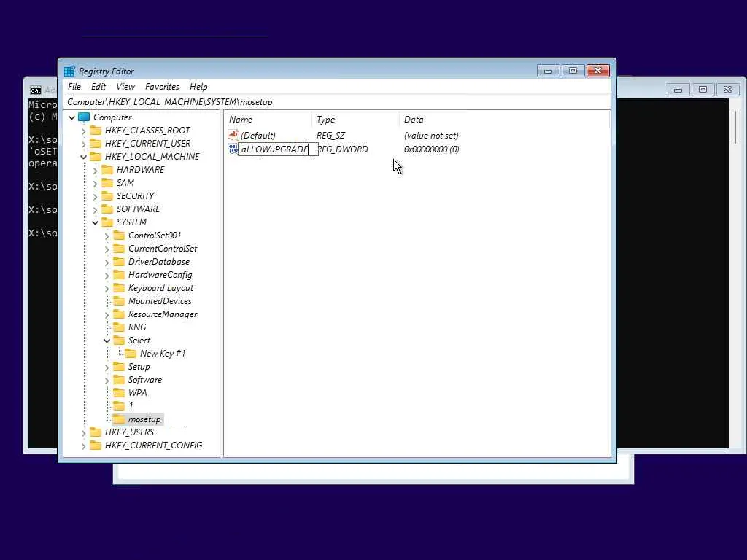Expand CurrentControlSet chevron

point(107,249)
